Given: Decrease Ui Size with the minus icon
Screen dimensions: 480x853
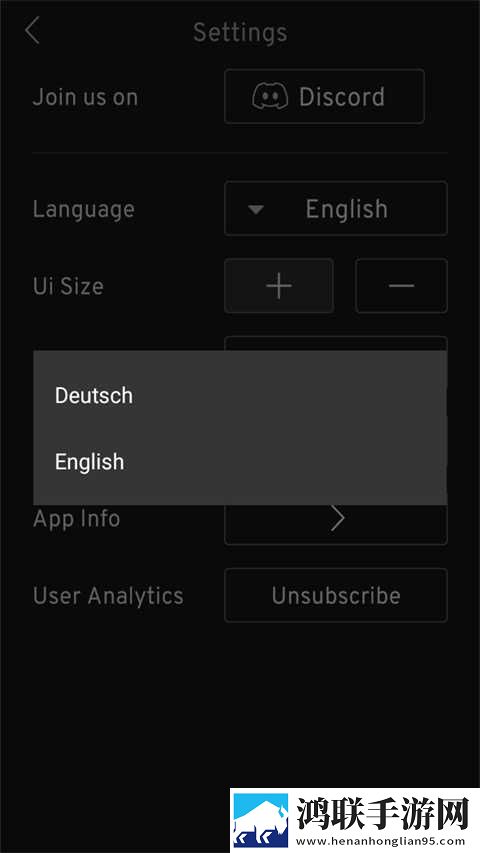Looking at the screenshot, I should tap(402, 286).
